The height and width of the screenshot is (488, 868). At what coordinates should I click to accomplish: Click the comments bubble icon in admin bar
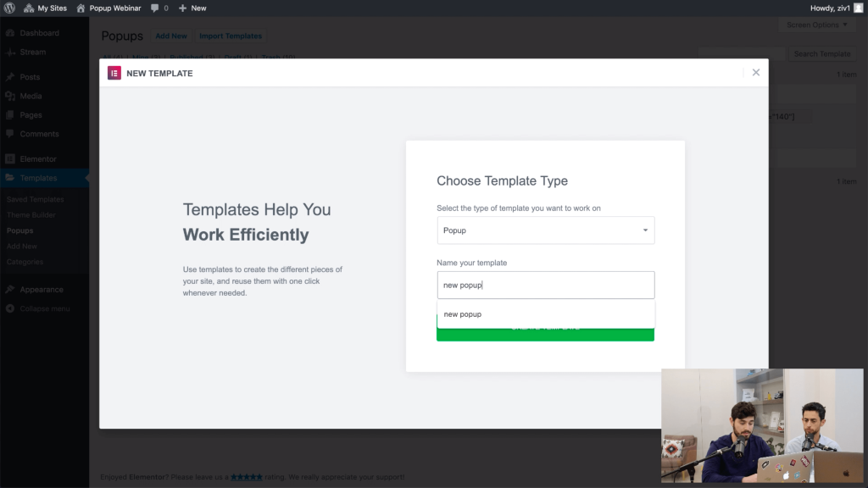156,8
